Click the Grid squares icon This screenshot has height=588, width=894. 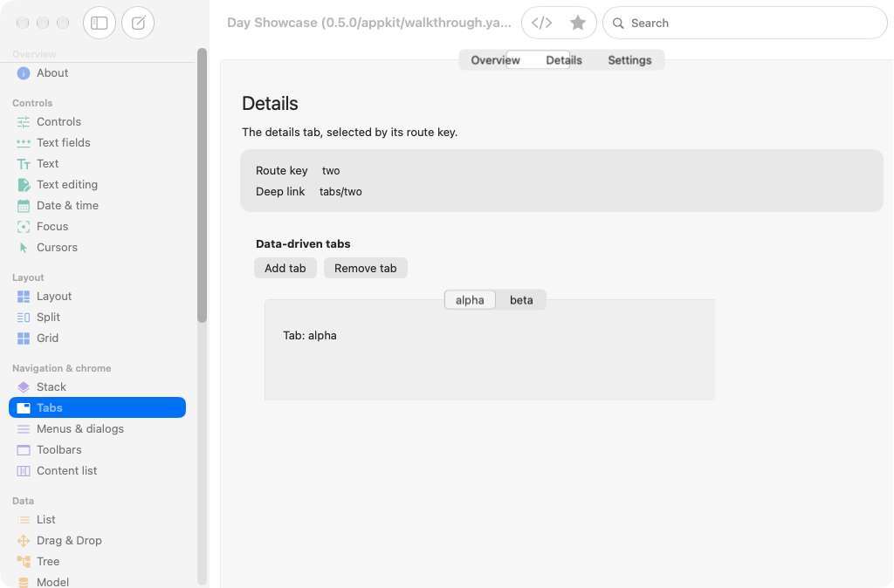pos(24,338)
